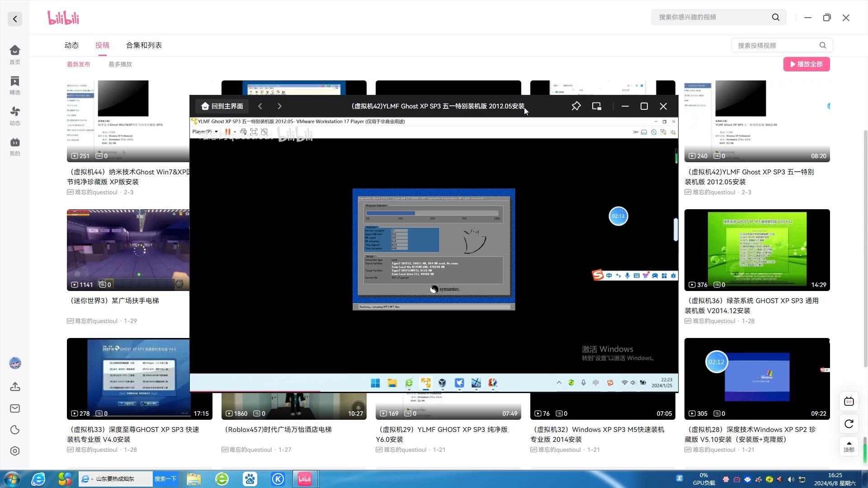This screenshot has width=868, height=488.
Task: Click the 搜索一下 button in taskbar
Action: coord(165,479)
